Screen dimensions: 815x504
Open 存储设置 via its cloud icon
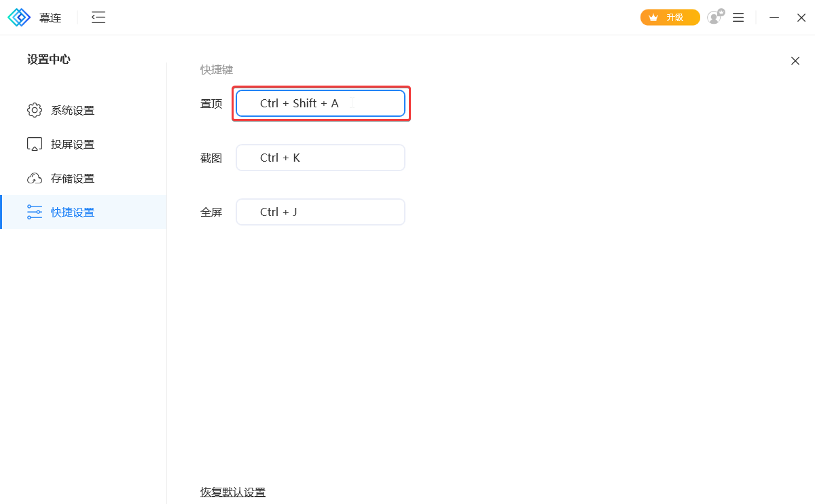(35, 178)
